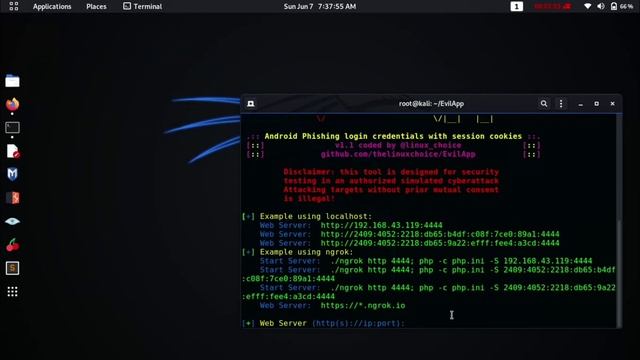
Task: Open the Activities overview grid icon
Action: click(13, 6)
